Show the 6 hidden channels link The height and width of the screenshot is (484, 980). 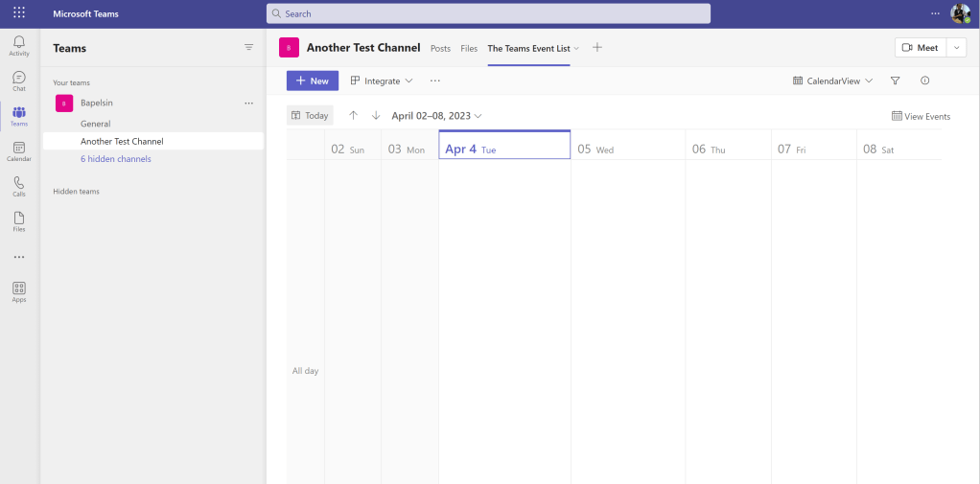pyautogui.click(x=115, y=159)
